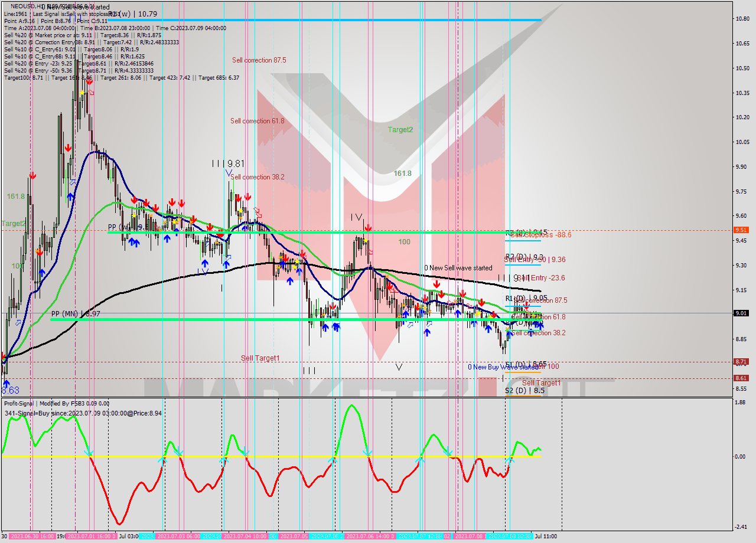Click the '100' level label in chart center
The image size is (756, 543).
(x=404, y=242)
